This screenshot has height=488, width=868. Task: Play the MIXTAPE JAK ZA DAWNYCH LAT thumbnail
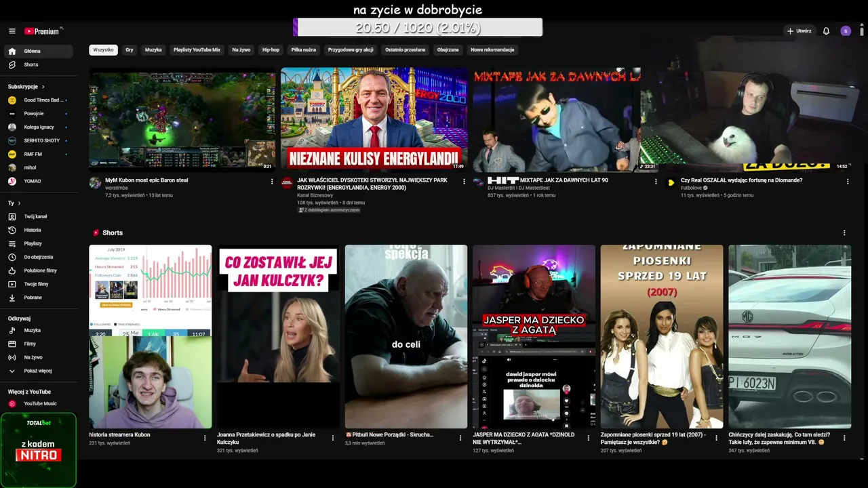pos(557,119)
